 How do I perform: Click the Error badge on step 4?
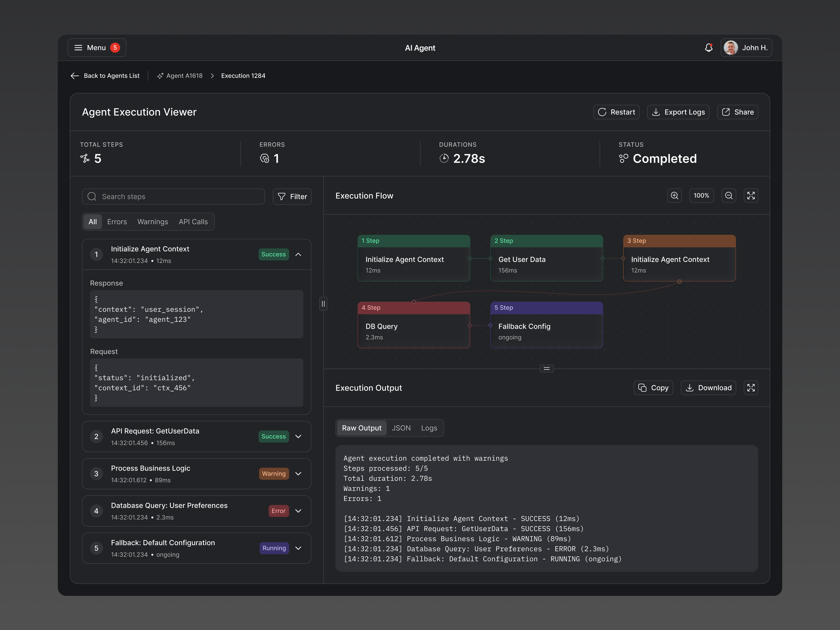point(279,511)
